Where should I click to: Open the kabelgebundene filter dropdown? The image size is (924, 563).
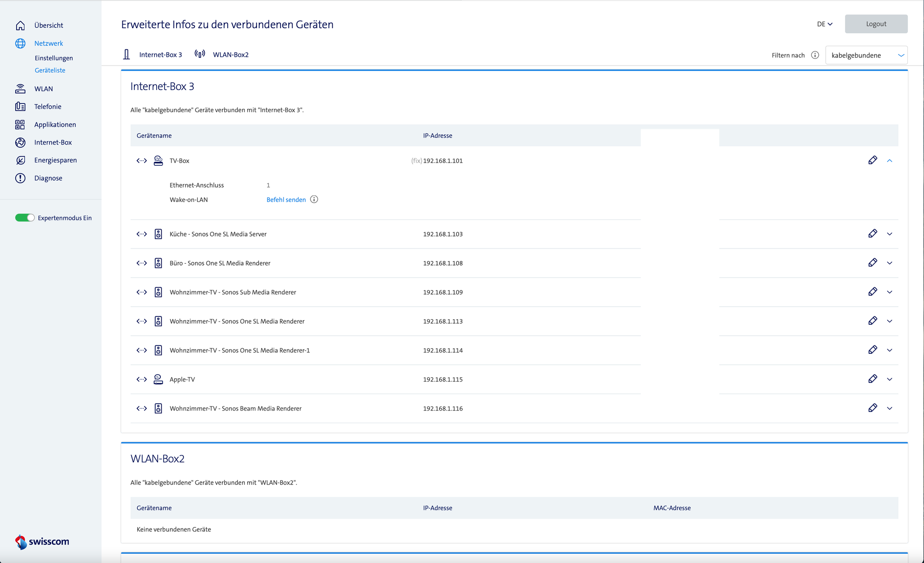(866, 55)
